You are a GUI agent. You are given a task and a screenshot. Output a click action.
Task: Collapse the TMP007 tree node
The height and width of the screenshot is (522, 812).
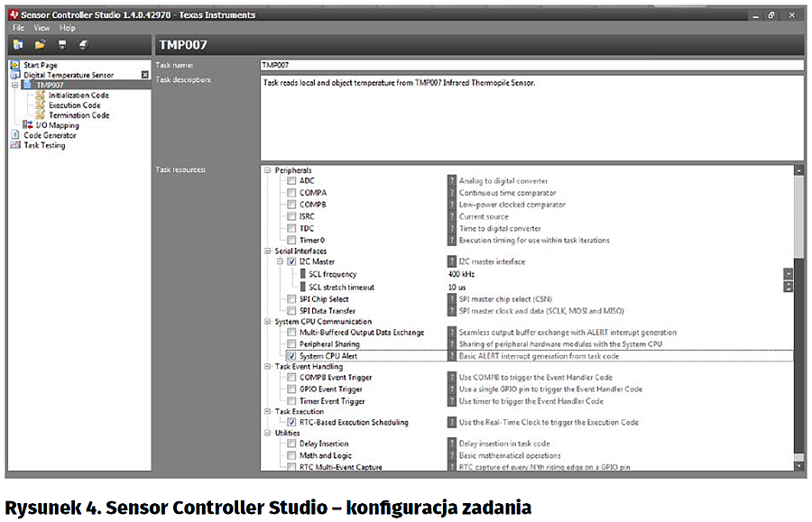(14, 85)
